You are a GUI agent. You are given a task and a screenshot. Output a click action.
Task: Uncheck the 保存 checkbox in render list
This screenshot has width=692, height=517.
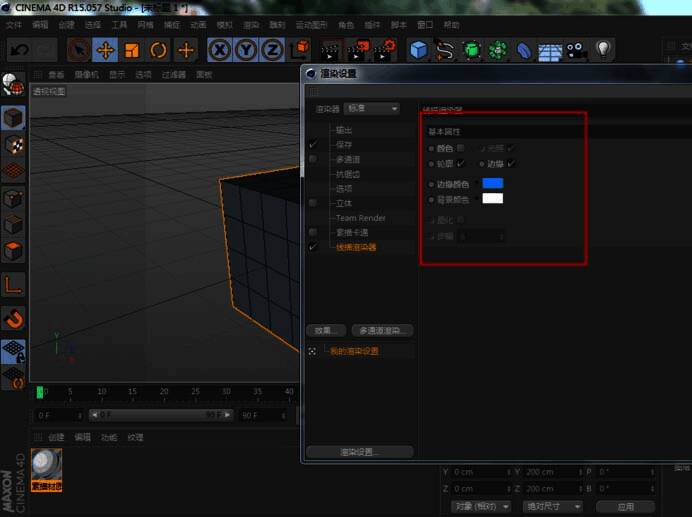point(313,144)
